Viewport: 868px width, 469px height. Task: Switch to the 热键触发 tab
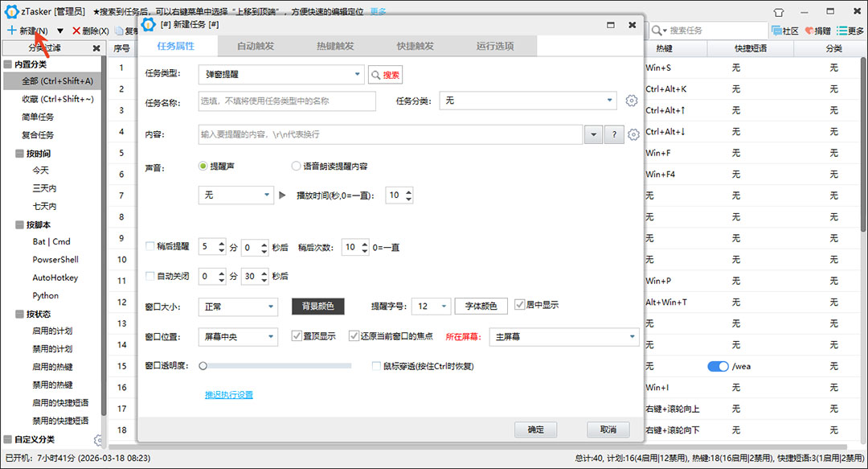[x=335, y=46]
